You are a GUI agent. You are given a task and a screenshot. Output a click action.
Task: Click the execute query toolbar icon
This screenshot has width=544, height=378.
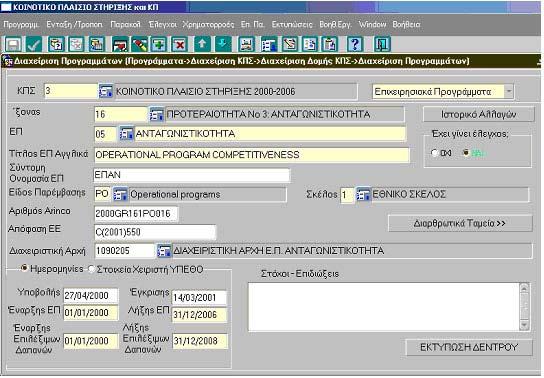[97, 44]
